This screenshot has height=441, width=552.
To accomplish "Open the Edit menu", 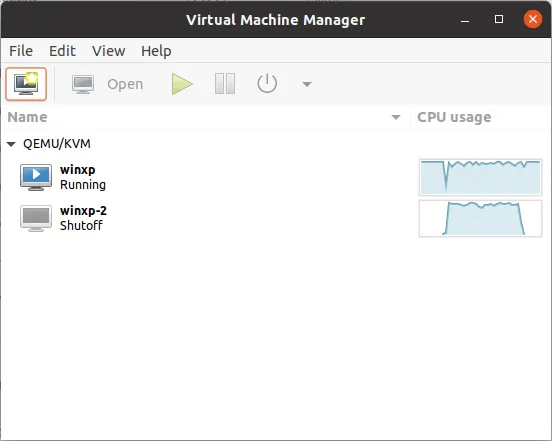I will pos(62,51).
